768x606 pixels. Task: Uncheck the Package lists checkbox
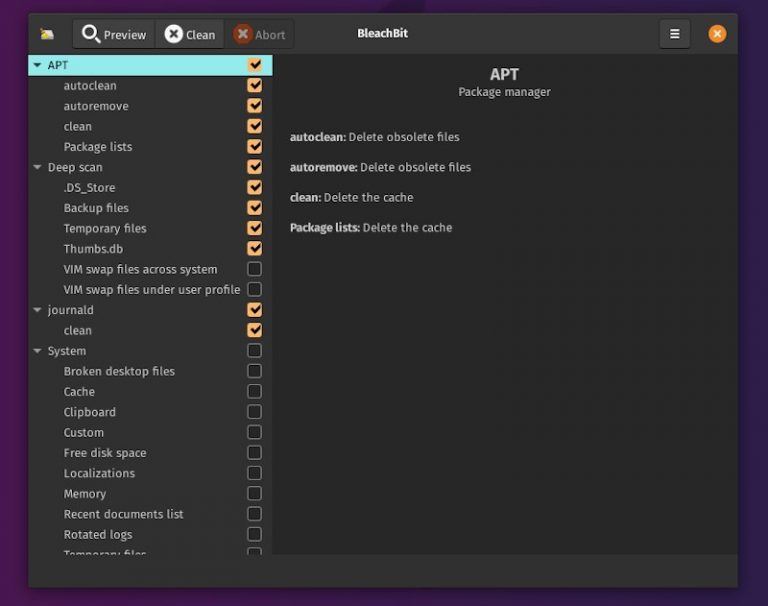click(255, 146)
